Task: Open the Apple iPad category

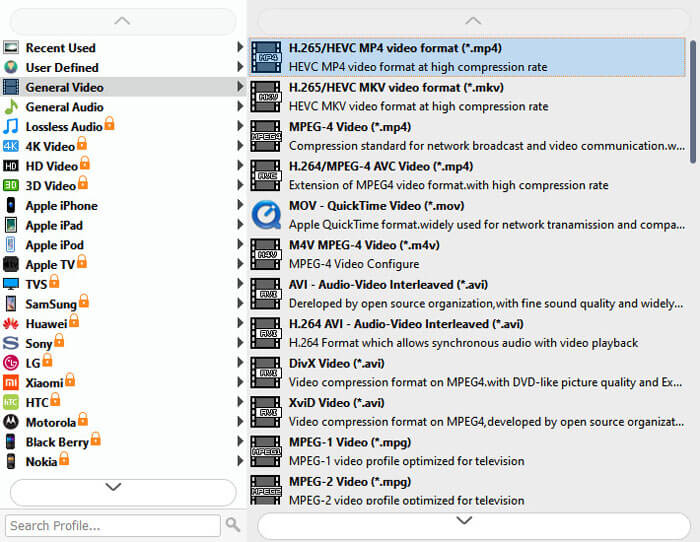Action: (123, 225)
